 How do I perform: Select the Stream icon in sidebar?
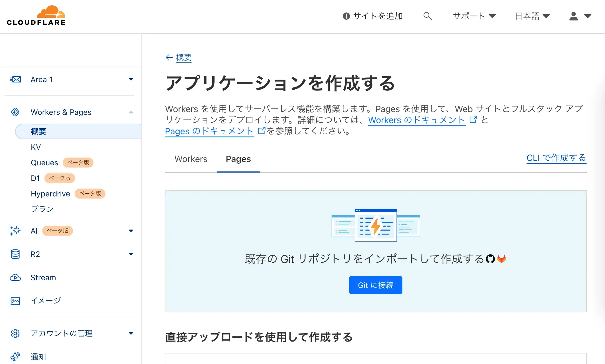point(15,277)
